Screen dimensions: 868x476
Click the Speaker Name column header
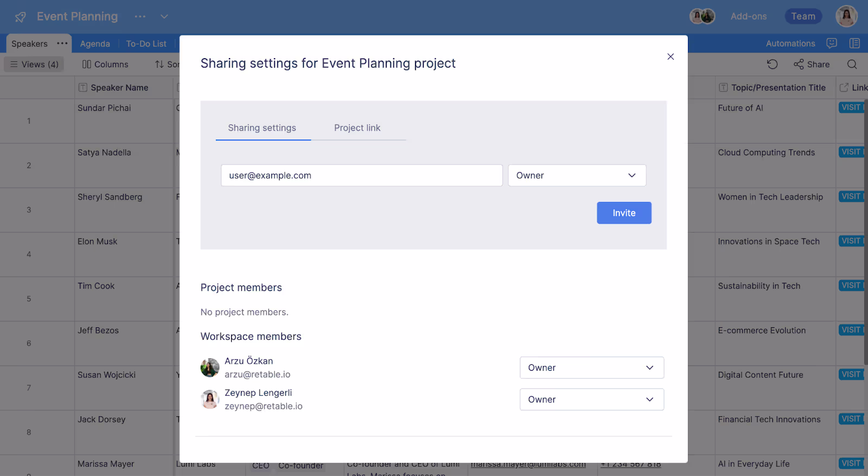(x=124, y=87)
